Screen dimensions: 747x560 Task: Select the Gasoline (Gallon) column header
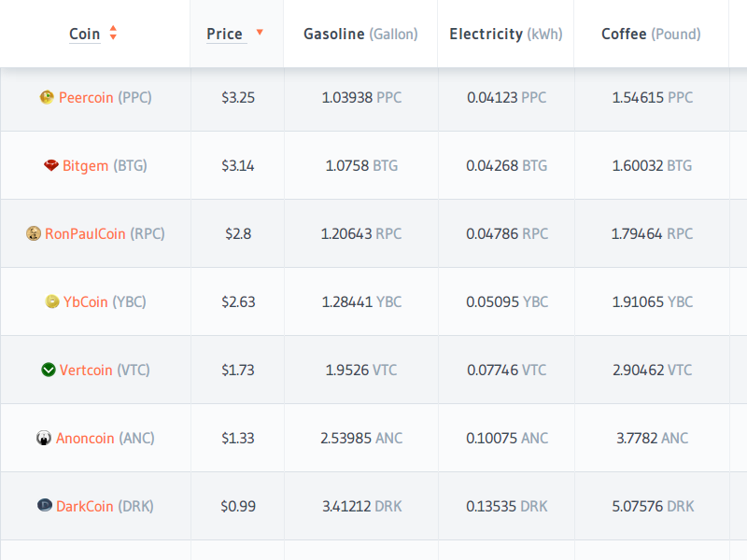tap(360, 35)
